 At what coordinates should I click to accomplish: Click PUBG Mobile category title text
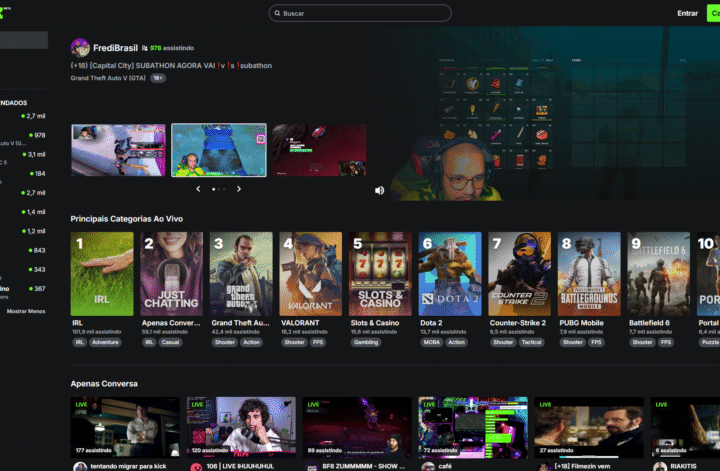(x=581, y=323)
